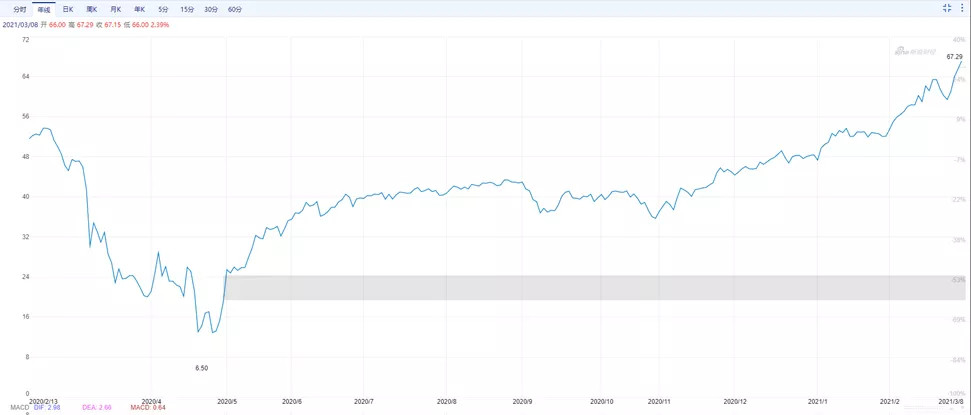This screenshot has width=971, height=415.
Task: Click the 6.50 low price label
Action: click(x=202, y=368)
